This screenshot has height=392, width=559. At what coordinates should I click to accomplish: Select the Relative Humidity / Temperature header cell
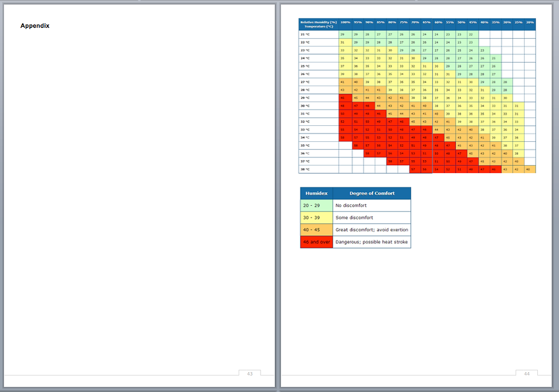pos(319,24)
